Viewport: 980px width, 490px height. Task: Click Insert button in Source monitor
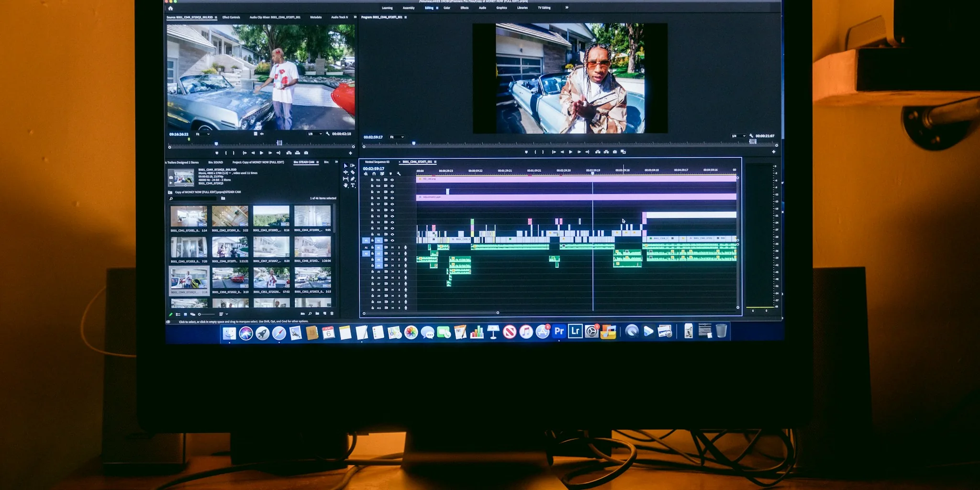(289, 153)
